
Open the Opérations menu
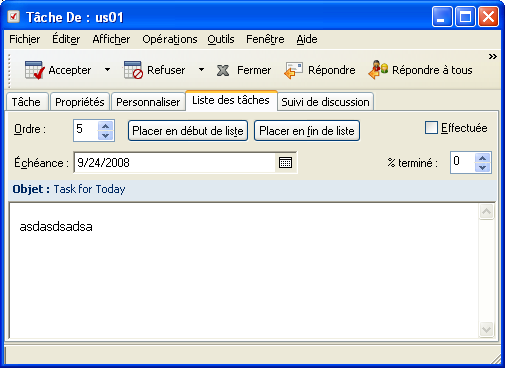pyautogui.click(x=170, y=39)
